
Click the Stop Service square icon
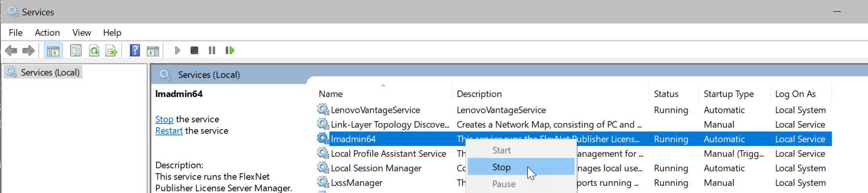(194, 51)
